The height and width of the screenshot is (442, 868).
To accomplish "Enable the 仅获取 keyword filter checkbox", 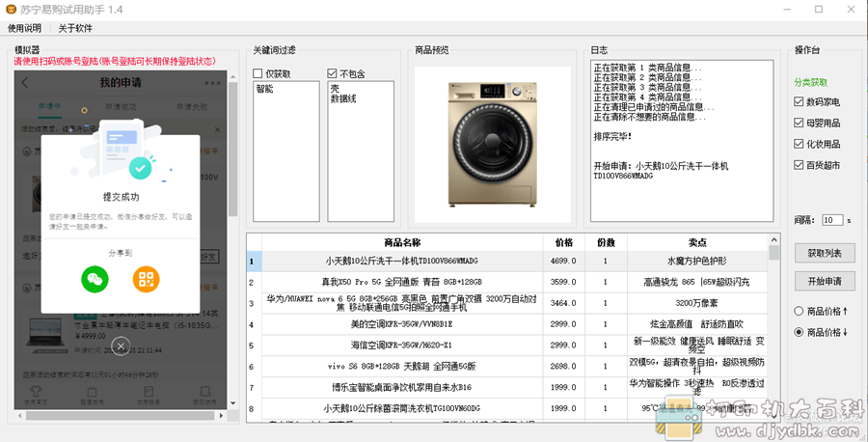I will pos(258,73).
